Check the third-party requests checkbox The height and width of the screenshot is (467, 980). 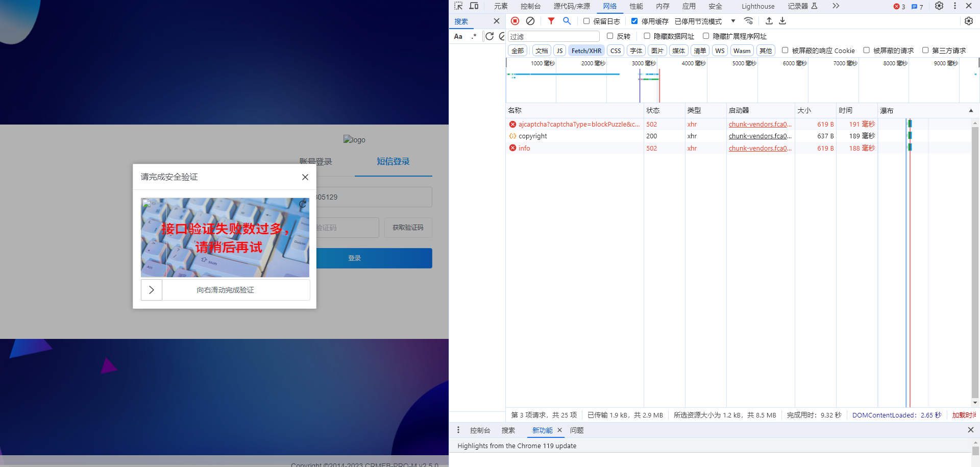[x=925, y=50]
